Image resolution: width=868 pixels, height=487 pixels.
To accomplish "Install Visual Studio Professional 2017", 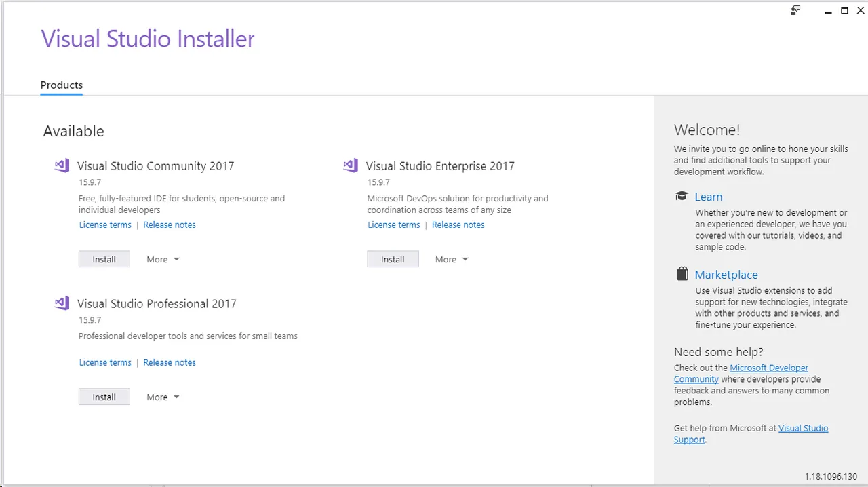I will [104, 397].
